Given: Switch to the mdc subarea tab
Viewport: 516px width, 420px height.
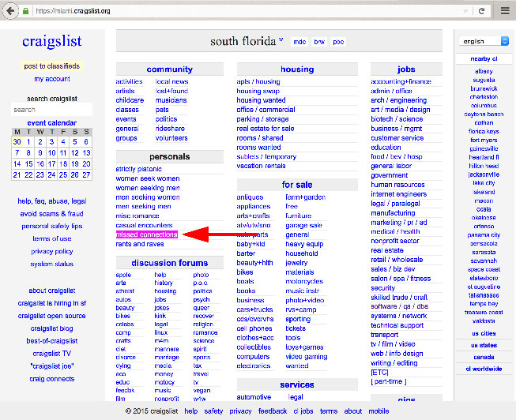Looking at the screenshot, I should click(299, 42).
